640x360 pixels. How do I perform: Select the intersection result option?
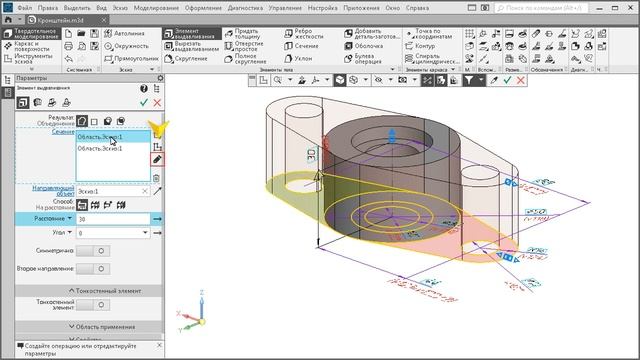[121, 121]
